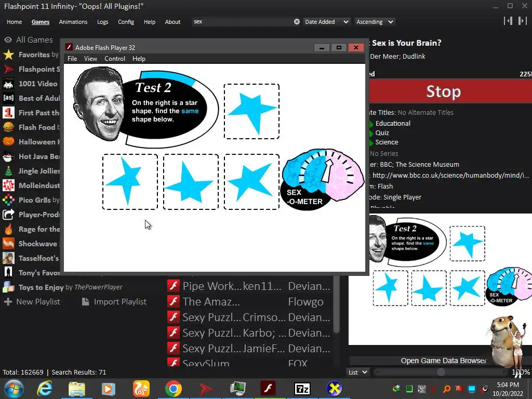Screen dimensions: 532x399
Task: Click the game screenshot thumbnail in sidebar
Action: (440, 279)
